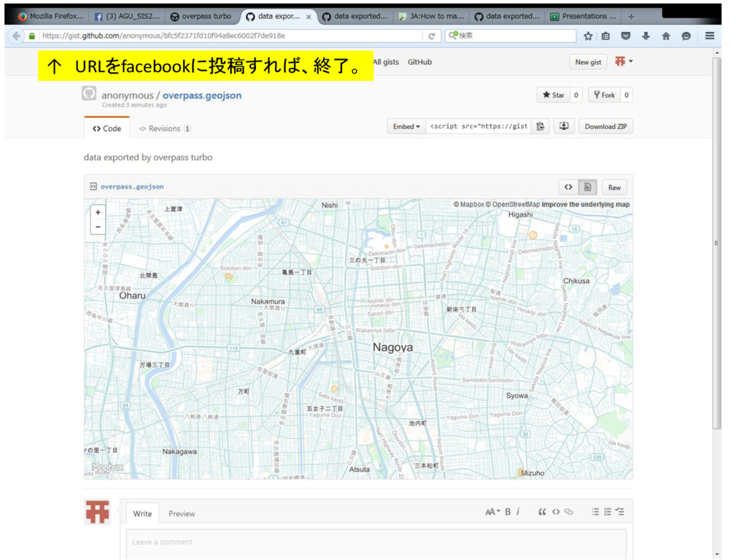Reload the current gist page

[432, 36]
